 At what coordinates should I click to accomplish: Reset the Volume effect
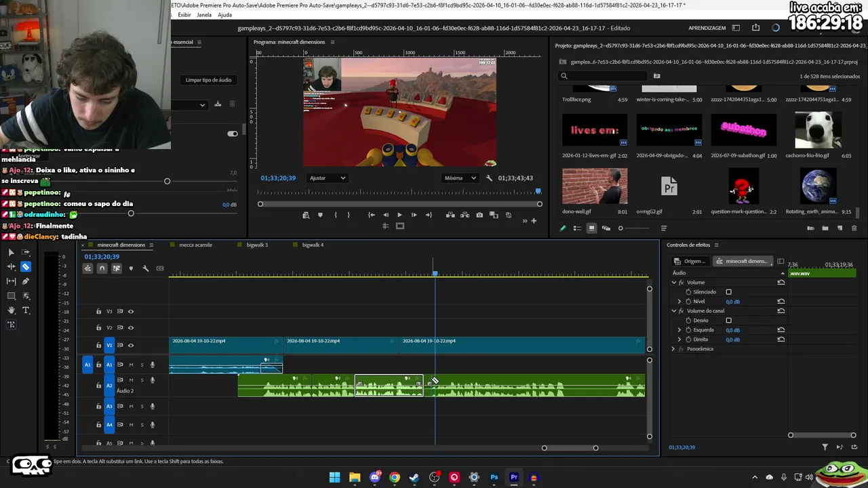(x=781, y=283)
